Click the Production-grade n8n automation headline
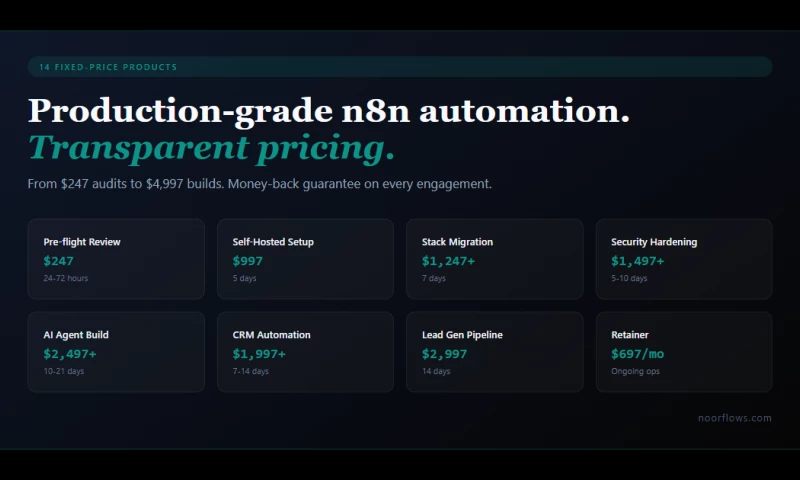 (x=329, y=111)
